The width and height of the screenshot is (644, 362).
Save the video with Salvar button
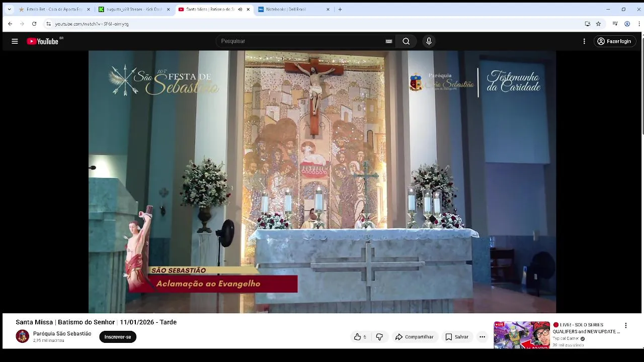457,337
